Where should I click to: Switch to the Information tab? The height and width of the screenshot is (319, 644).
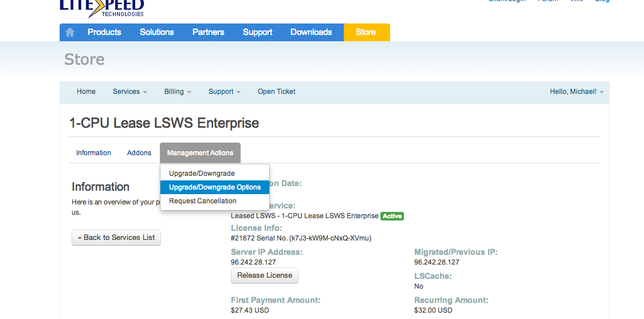click(93, 153)
